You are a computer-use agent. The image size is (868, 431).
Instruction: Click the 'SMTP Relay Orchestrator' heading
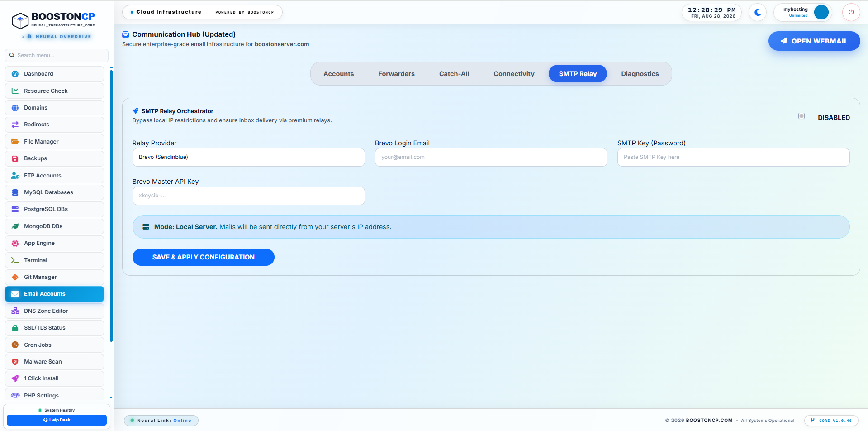177,111
